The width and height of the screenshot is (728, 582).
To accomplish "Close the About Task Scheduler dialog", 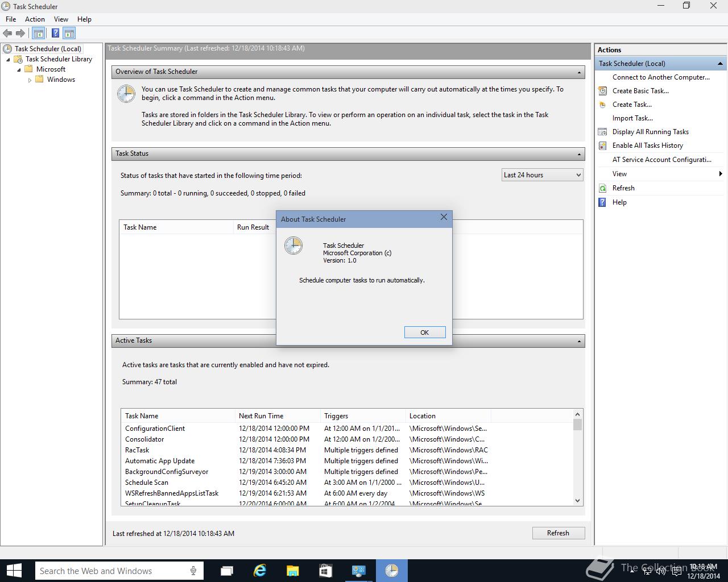I will (x=444, y=217).
